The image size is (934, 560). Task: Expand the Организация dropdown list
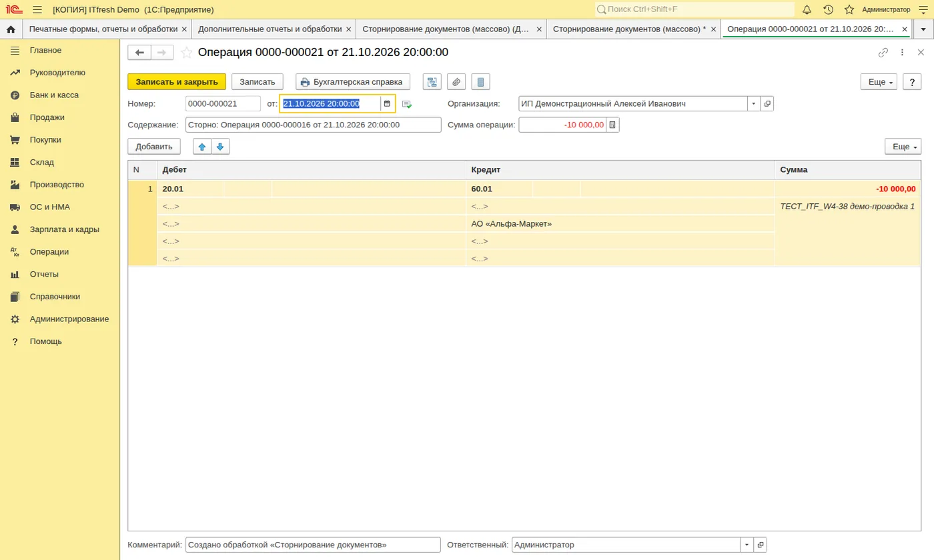click(754, 103)
